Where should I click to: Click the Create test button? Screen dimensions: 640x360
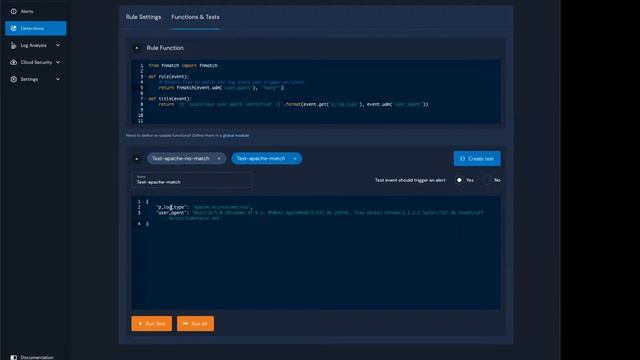(477, 159)
